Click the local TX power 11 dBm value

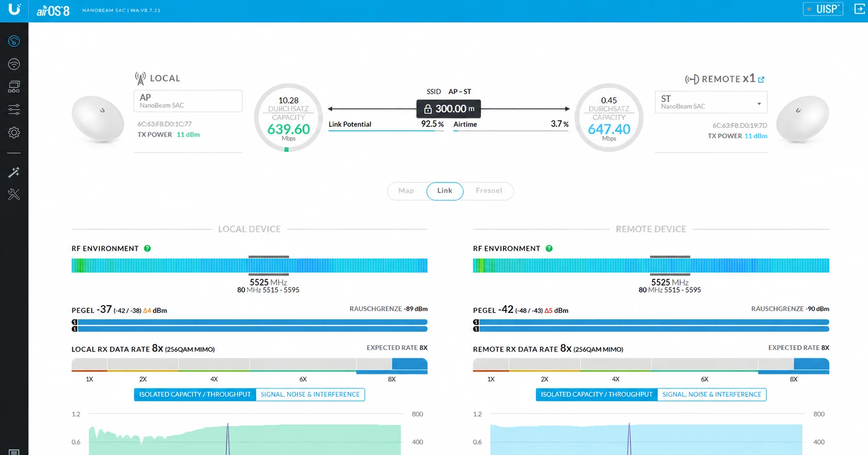(188, 135)
